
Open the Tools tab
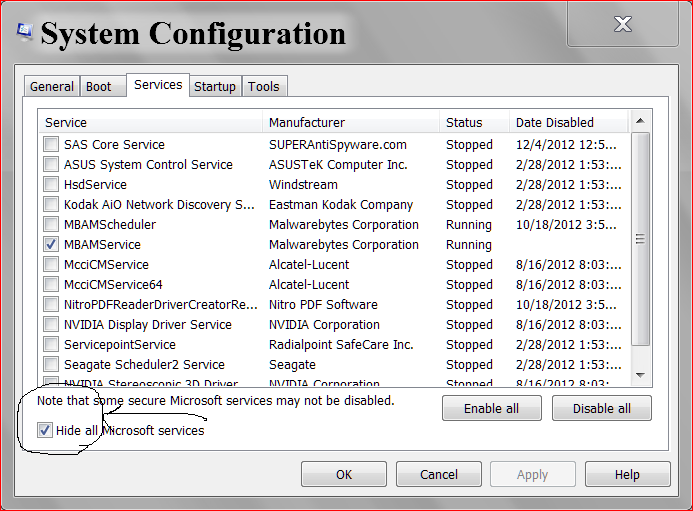tap(264, 87)
